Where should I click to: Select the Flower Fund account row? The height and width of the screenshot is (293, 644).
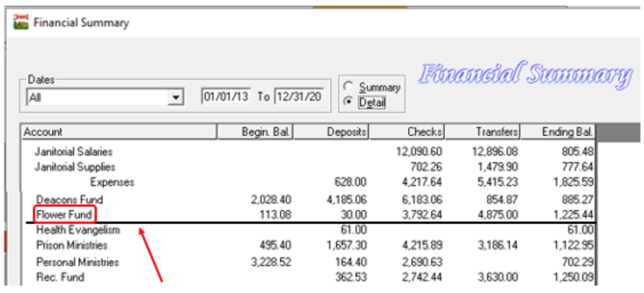point(64,215)
